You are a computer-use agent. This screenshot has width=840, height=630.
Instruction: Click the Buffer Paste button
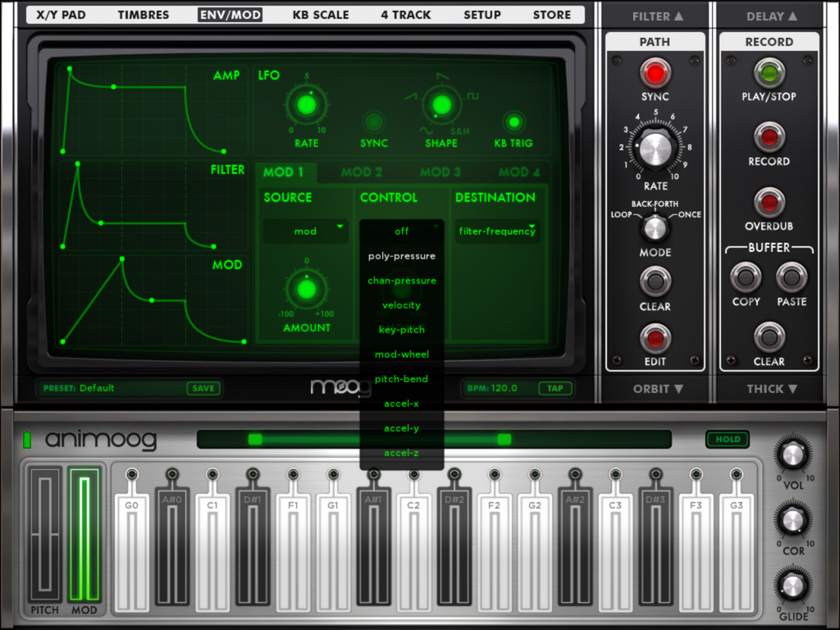[x=792, y=277]
